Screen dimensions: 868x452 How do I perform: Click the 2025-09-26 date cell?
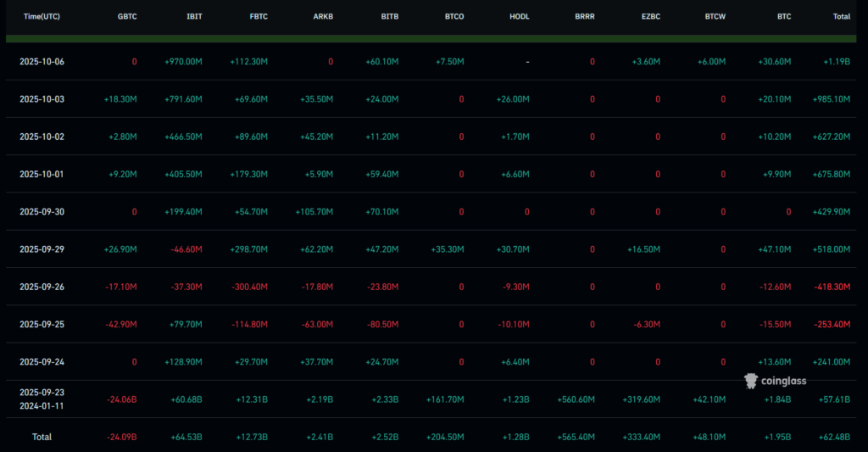coord(42,287)
